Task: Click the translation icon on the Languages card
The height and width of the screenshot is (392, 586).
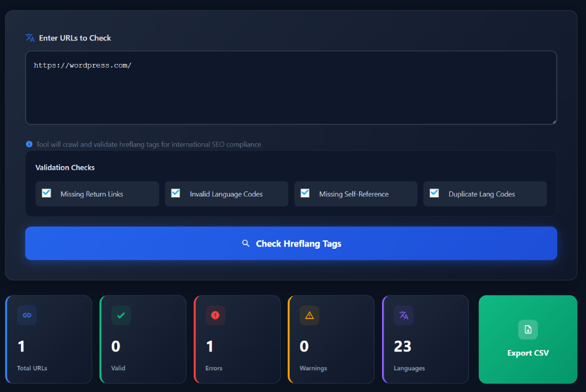Action: 403,315
